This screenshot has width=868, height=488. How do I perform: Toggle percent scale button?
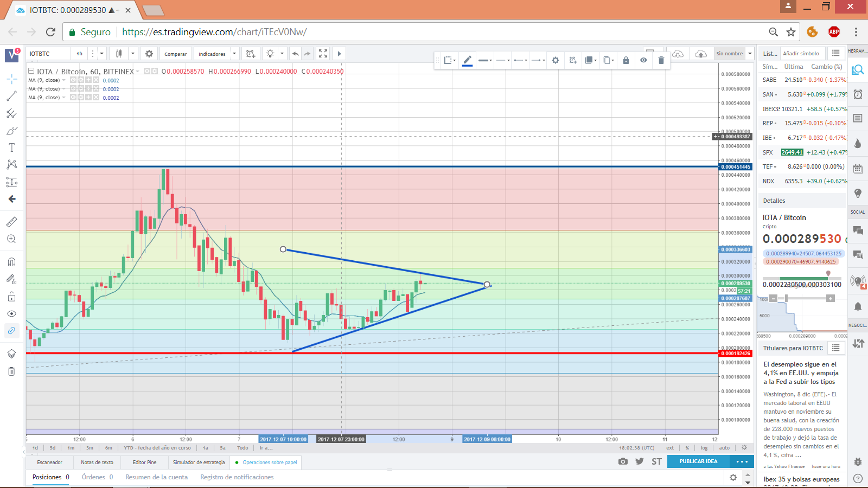(x=687, y=448)
